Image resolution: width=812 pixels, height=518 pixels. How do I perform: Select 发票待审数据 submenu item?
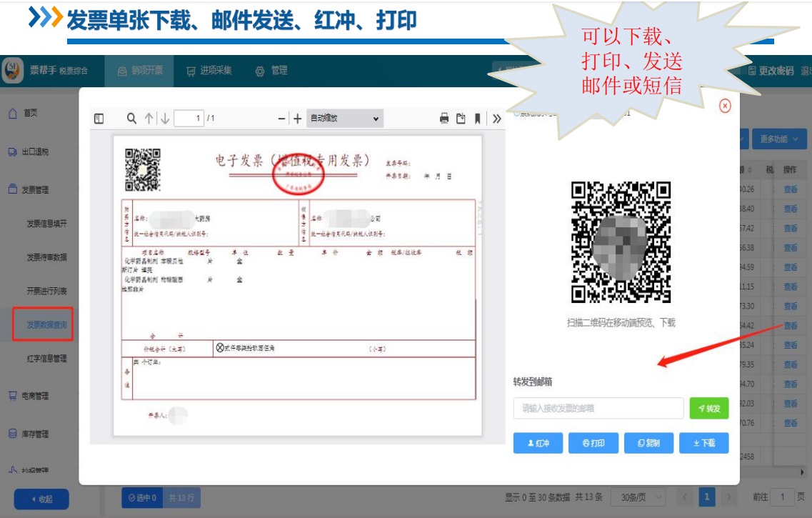coord(46,257)
